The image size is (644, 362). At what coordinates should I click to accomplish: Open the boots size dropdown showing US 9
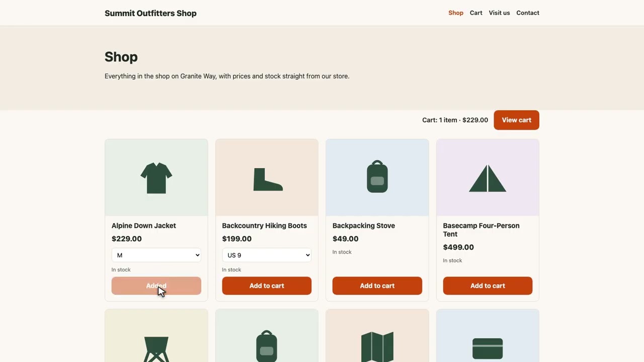tap(267, 255)
